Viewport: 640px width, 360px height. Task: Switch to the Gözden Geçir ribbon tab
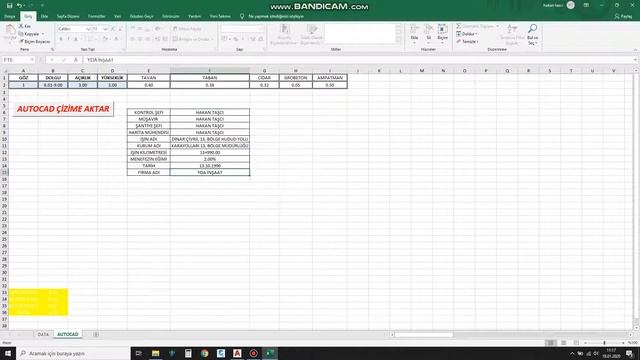pyautogui.click(x=142, y=16)
